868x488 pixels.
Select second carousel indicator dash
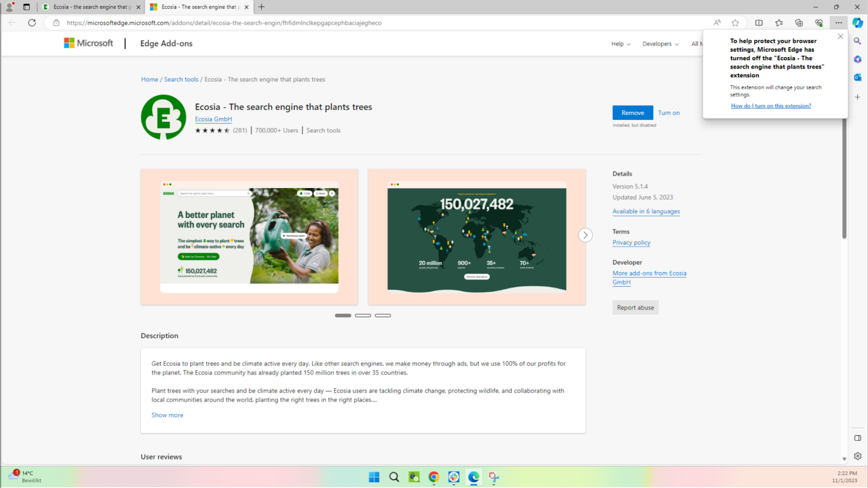click(x=363, y=316)
